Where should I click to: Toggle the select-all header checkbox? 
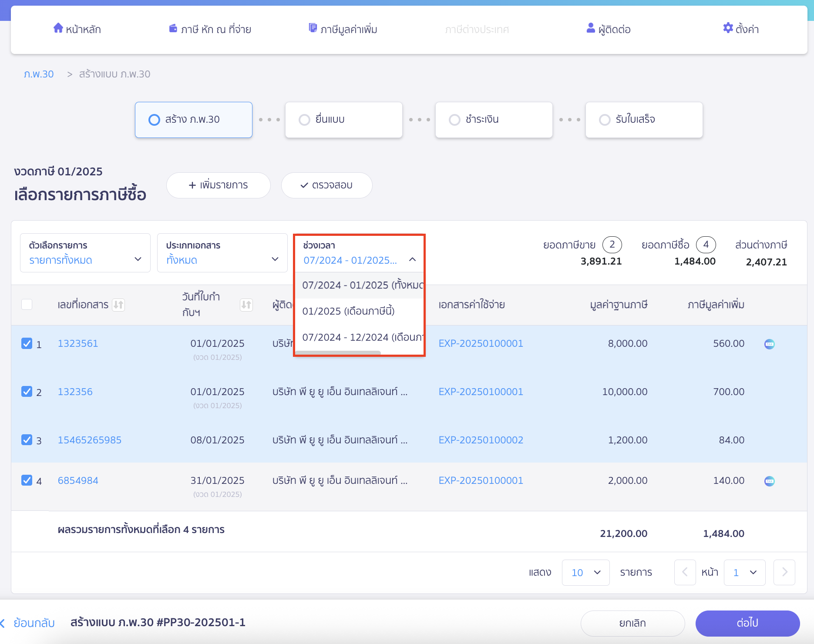click(x=27, y=305)
